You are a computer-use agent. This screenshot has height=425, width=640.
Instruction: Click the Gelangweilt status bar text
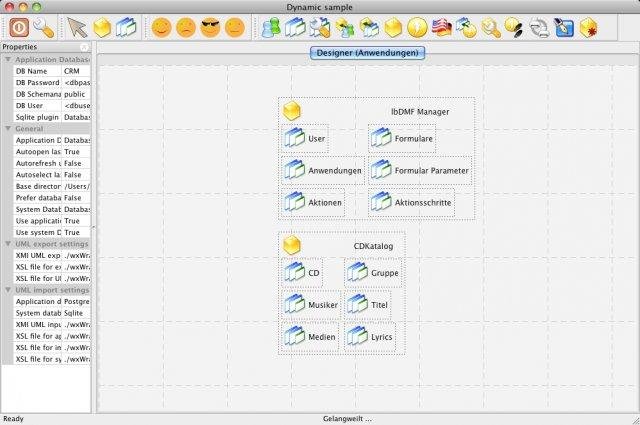[347, 418]
